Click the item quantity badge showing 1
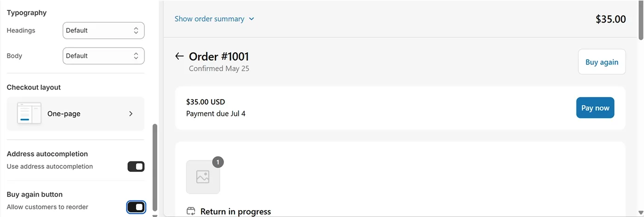644x217 pixels. coord(218,162)
